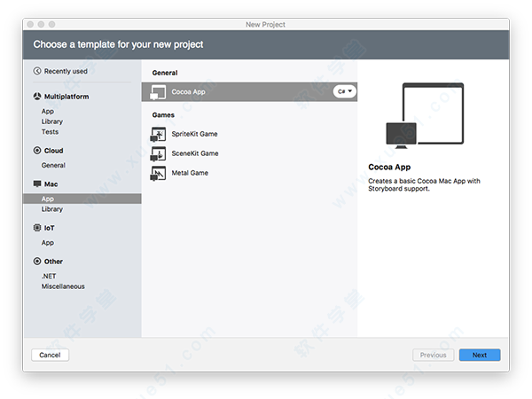
Task: Select App under IoT
Action: [x=48, y=243]
